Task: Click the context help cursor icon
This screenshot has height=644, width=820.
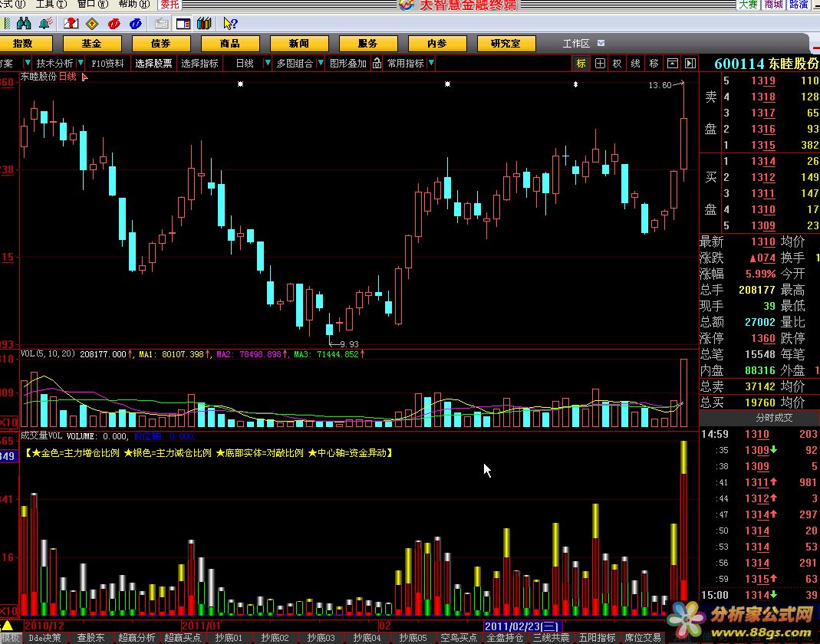Action: [x=230, y=23]
